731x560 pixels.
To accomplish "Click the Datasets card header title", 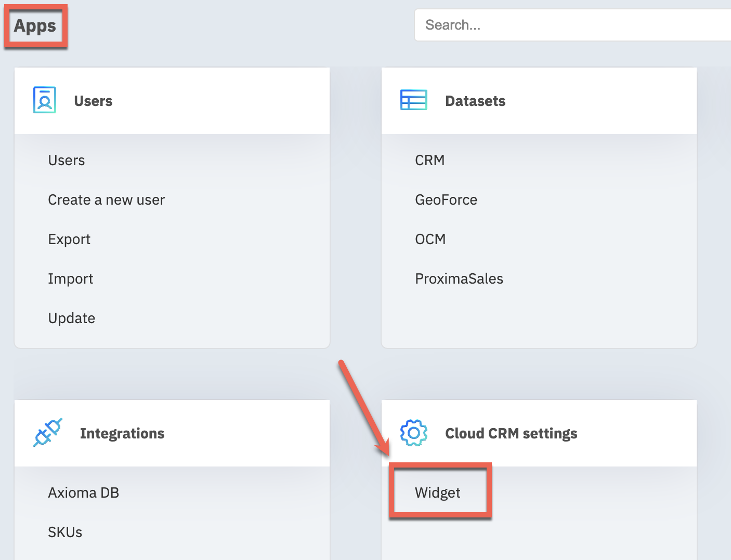I will 475,101.
